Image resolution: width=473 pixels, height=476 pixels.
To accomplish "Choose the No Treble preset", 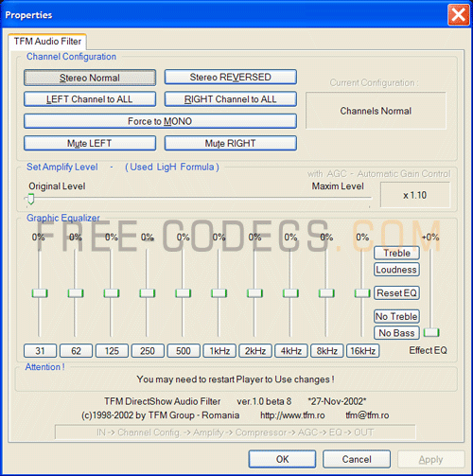I will 396,316.
